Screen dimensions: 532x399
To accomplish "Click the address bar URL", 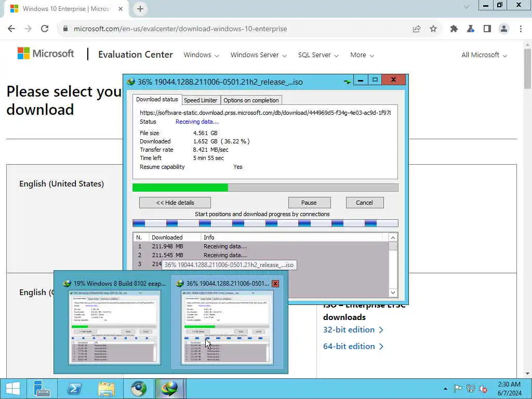I will coord(180,29).
